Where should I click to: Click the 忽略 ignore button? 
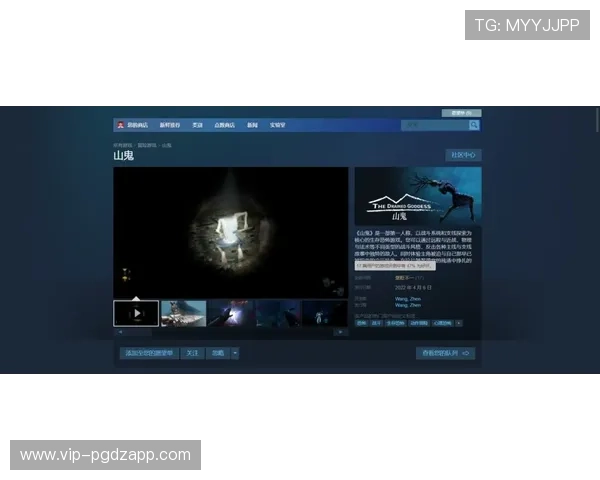point(218,353)
